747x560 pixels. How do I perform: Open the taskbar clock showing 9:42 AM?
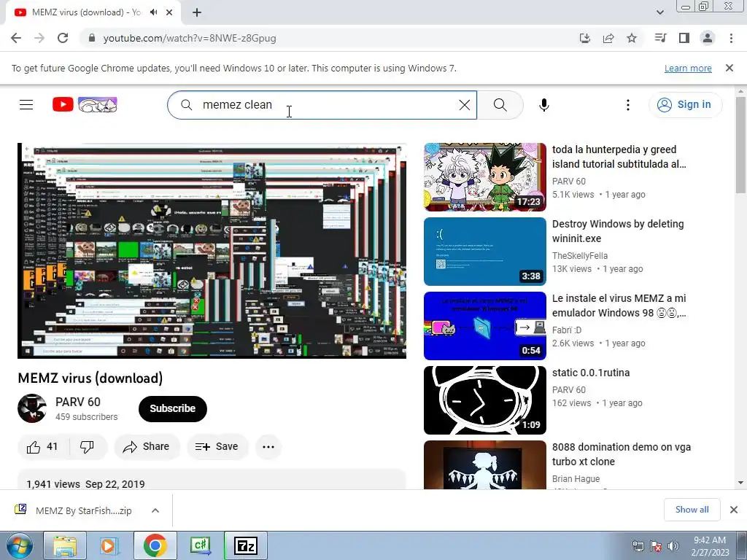[710, 546]
